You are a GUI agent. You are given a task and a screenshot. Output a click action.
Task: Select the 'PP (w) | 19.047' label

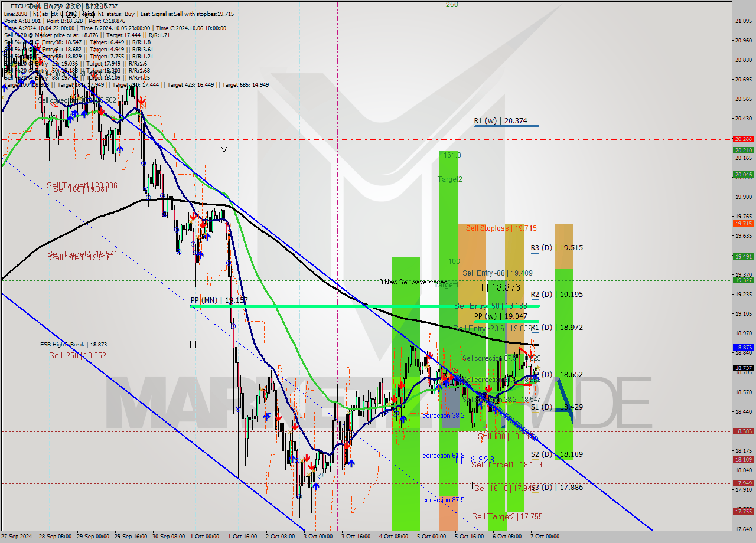click(x=501, y=316)
